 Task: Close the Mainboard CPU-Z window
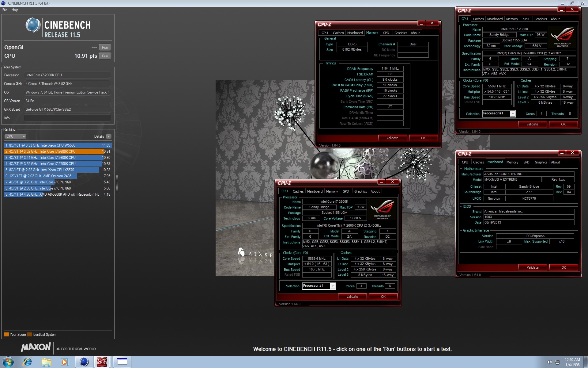pos(572,153)
